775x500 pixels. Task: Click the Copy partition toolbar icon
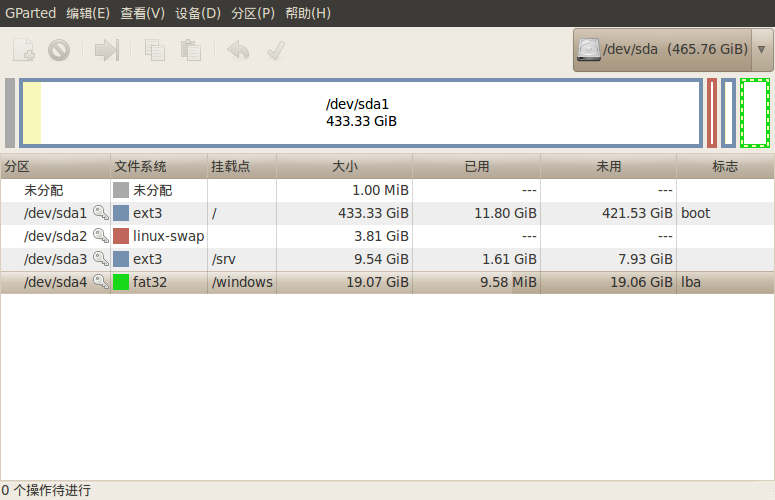[x=155, y=50]
